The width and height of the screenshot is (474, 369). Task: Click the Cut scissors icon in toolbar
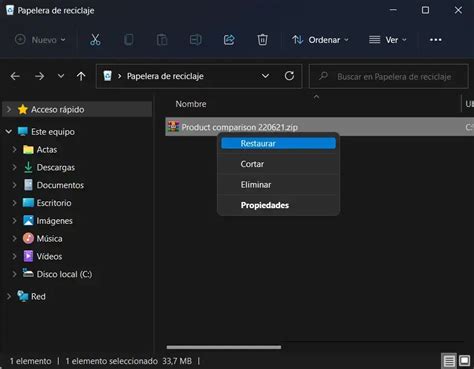pos(95,40)
